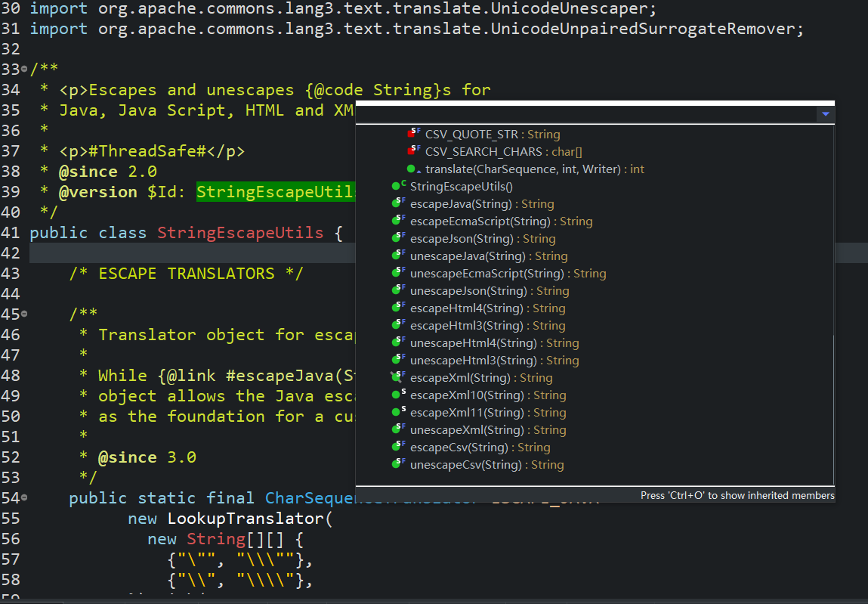The width and height of the screenshot is (868, 604).
Task: Click the highlighted StringEscapeUtil text on line 39
Action: [275, 192]
